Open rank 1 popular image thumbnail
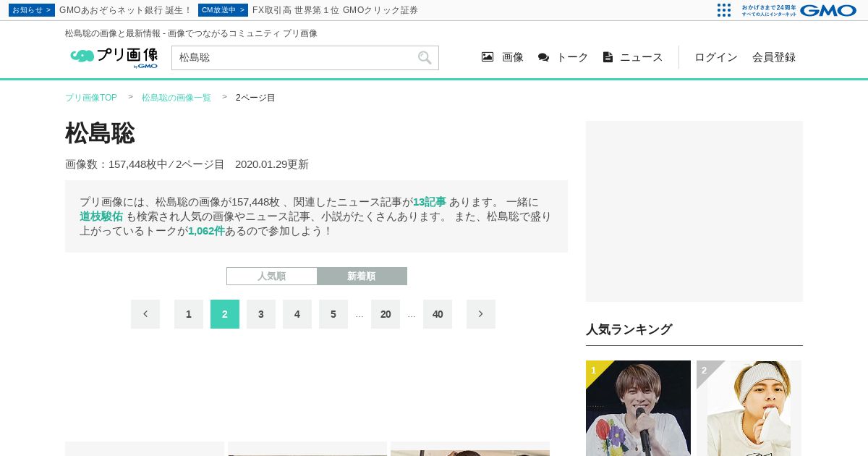Viewport: 868px width, 456px height. pyautogui.click(x=638, y=408)
